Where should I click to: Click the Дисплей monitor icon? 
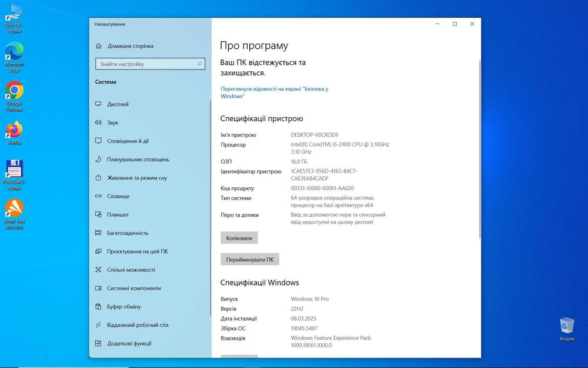point(98,104)
